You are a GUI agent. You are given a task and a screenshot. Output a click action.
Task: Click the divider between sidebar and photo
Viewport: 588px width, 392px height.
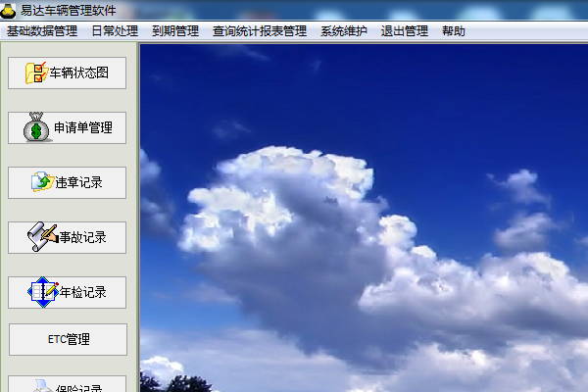[x=137, y=216]
